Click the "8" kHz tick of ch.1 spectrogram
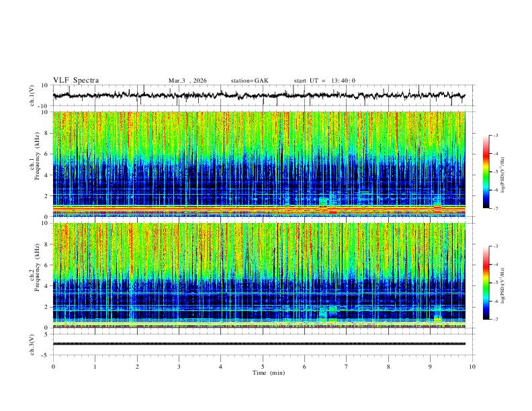This screenshot has width=532, height=411. point(46,133)
